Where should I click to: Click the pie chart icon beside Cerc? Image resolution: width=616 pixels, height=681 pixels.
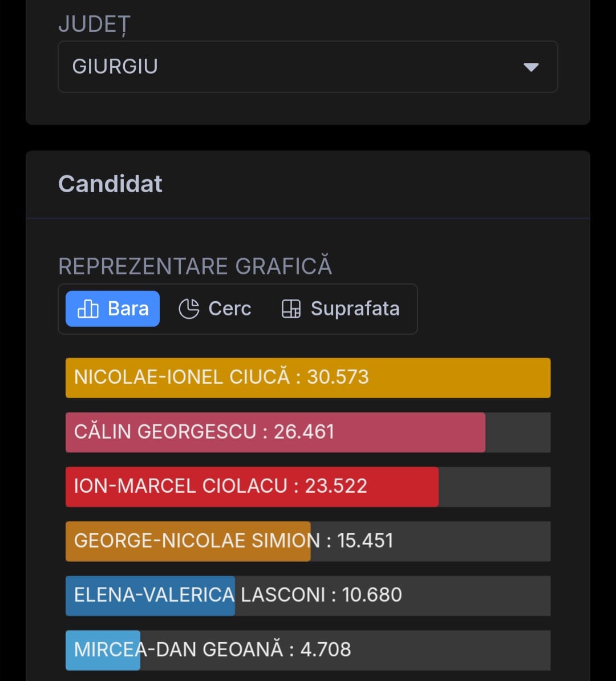(189, 309)
